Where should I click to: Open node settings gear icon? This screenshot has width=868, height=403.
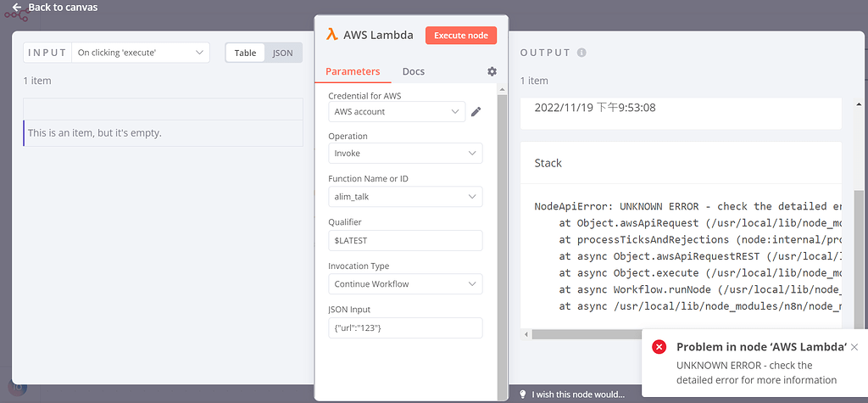(x=492, y=72)
